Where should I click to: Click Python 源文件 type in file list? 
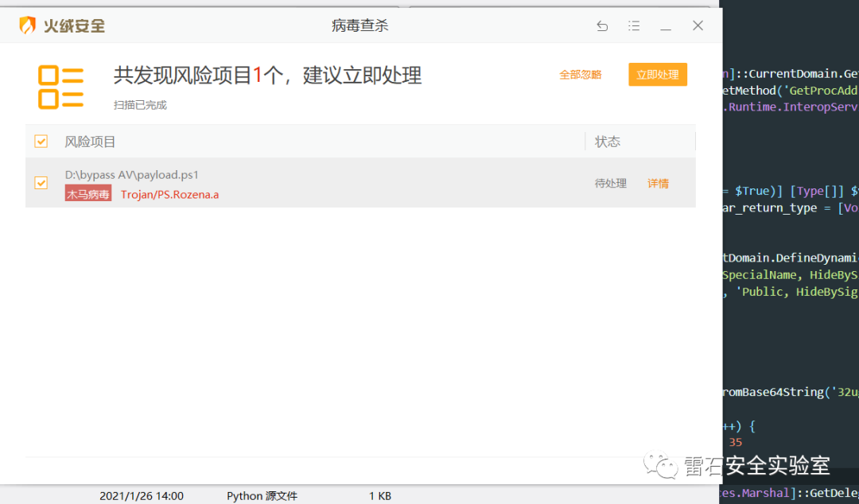262,496
